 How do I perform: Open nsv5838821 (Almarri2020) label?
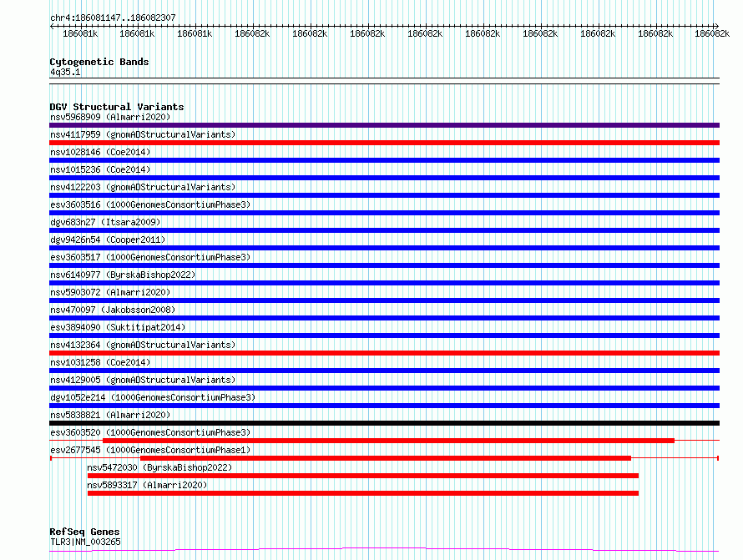[110, 415]
